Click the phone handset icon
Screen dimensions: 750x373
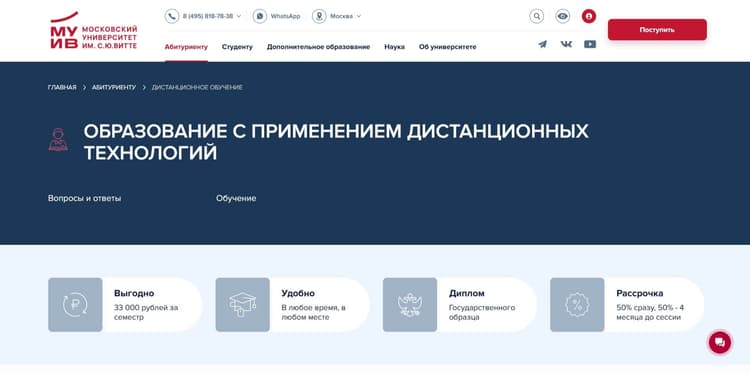coord(172,16)
